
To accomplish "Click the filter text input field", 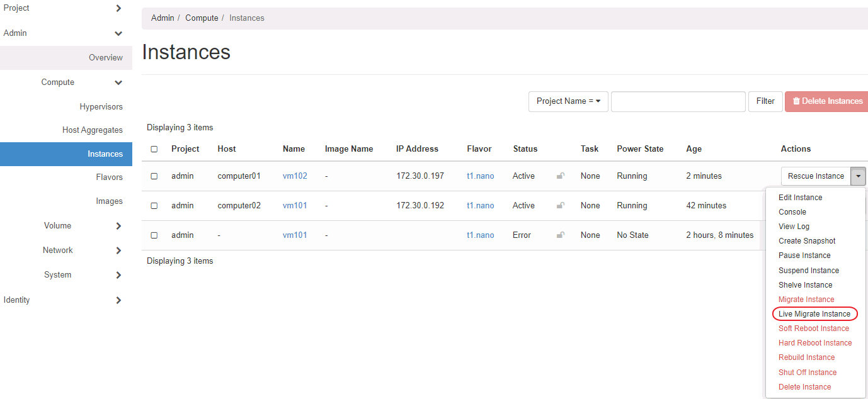I will tap(678, 101).
